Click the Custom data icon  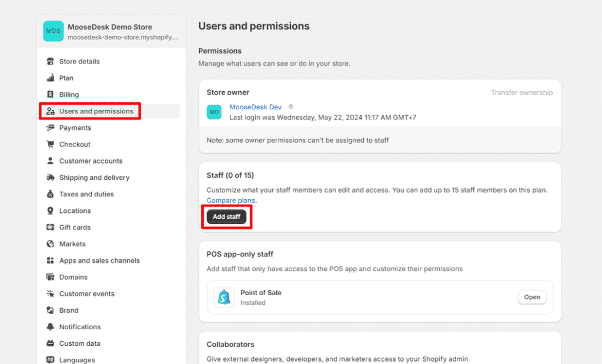point(51,343)
